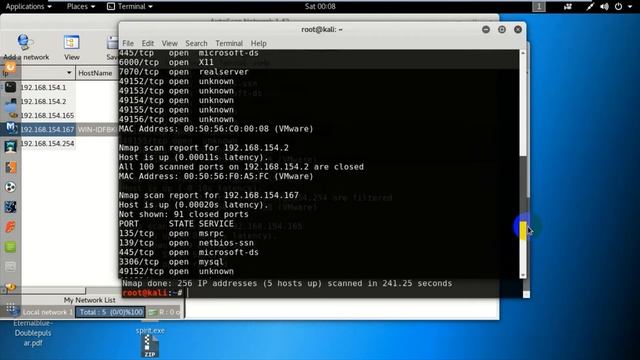
Task: Click Local network 1 status button
Action: pyautogui.click(x=47, y=312)
